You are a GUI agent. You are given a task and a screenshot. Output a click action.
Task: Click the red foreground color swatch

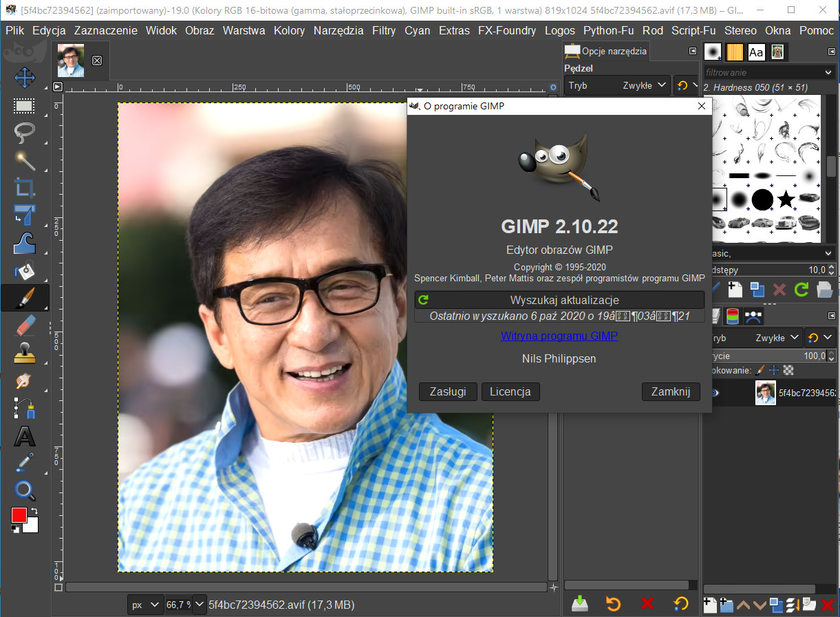19,515
